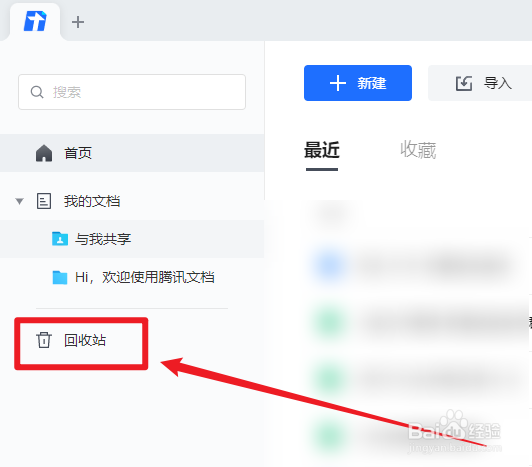Open the Tencent Docs logo tab
Viewport: 532px width, 467px height.
coord(35,21)
